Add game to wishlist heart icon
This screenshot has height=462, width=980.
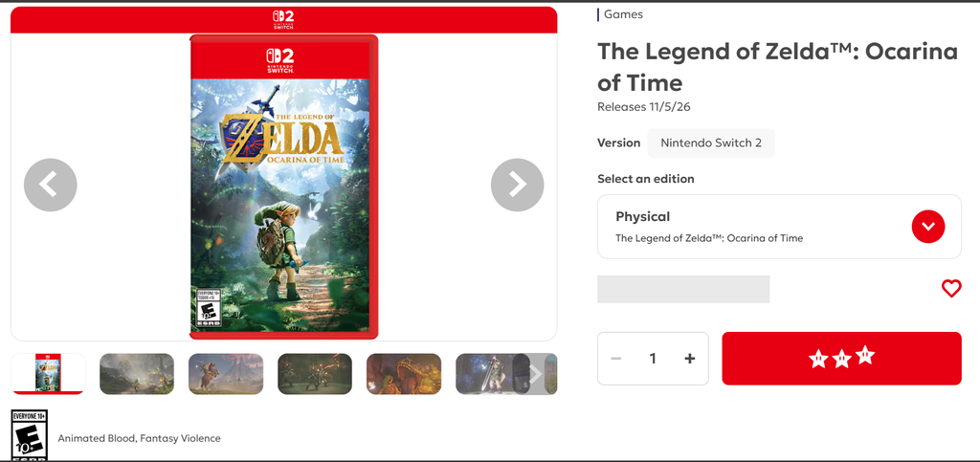coord(950,289)
